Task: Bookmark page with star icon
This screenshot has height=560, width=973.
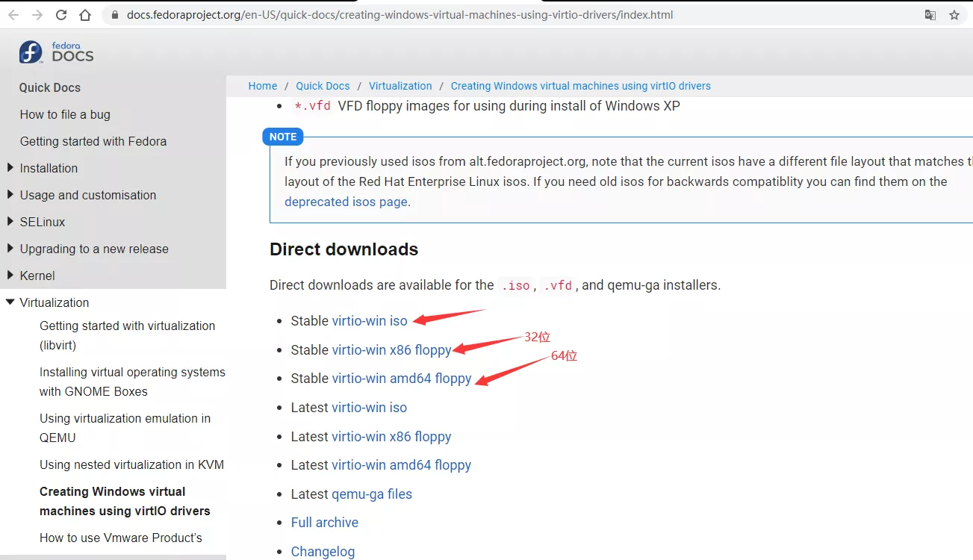Action: pyautogui.click(x=954, y=15)
